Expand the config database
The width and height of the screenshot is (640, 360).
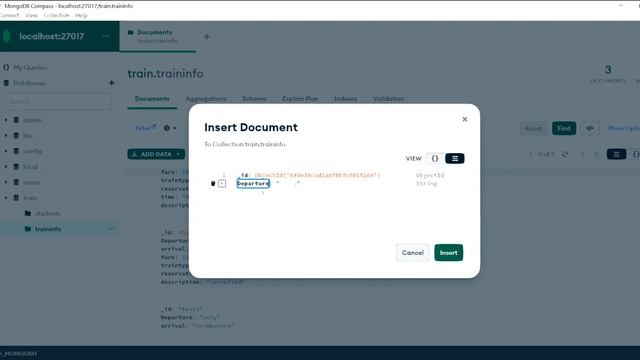6,151
